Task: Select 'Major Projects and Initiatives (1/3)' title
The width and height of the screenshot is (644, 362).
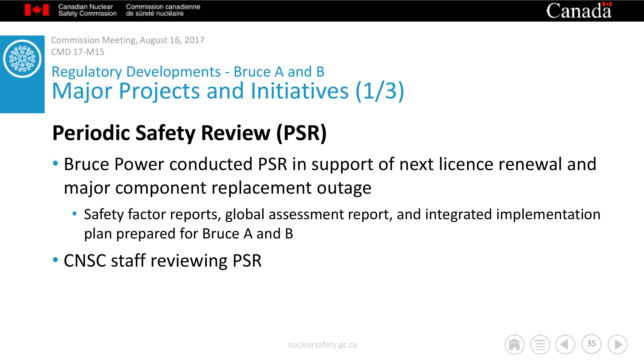Action: (228, 91)
